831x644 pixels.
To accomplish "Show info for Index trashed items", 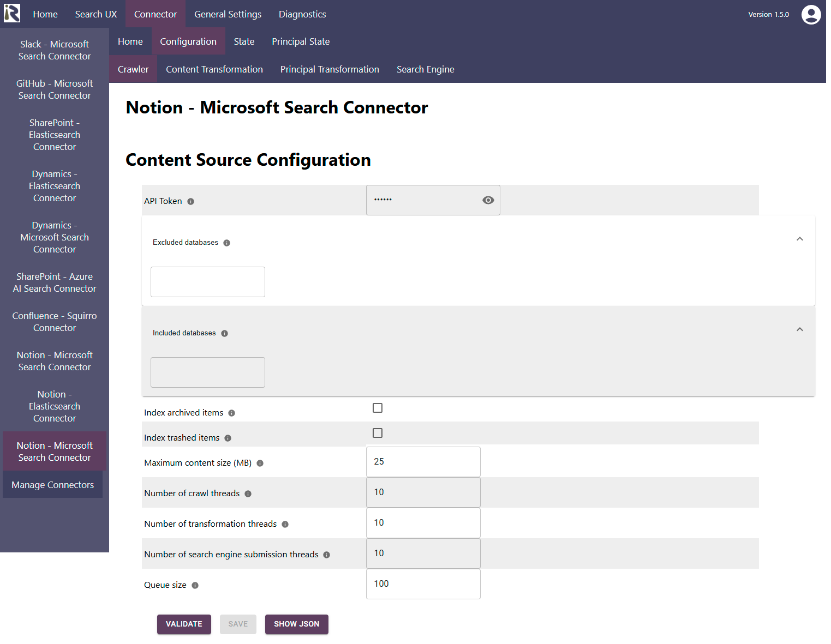I will pyautogui.click(x=228, y=438).
